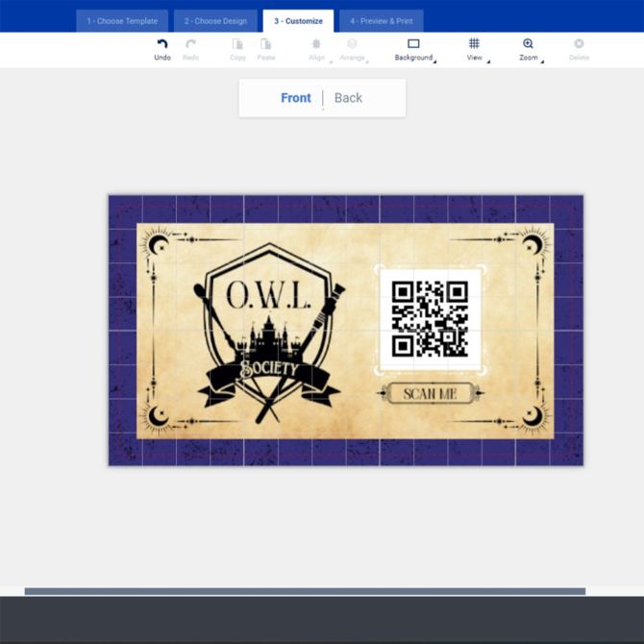
Task: Click the Redo arrow icon
Action: pyautogui.click(x=191, y=44)
